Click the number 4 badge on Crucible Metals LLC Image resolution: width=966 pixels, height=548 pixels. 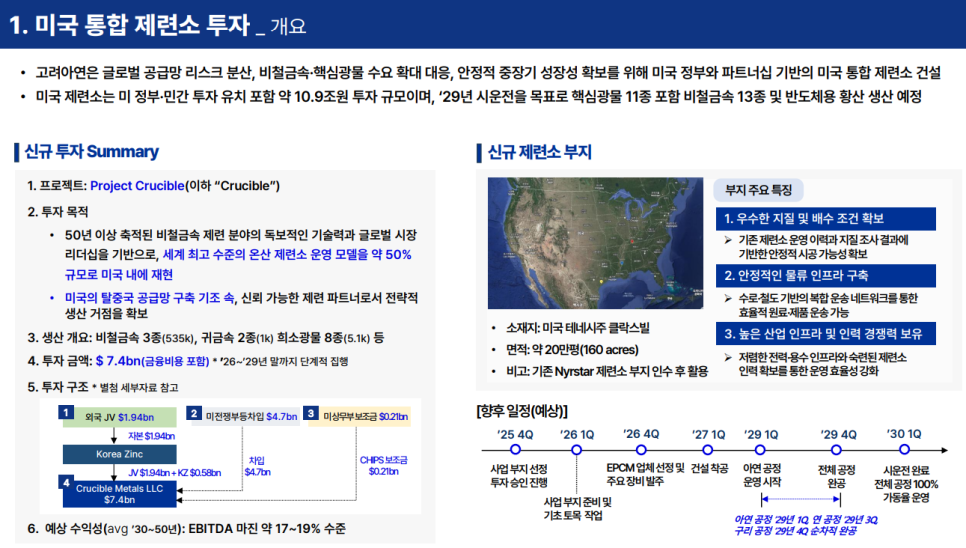click(67, 484)
